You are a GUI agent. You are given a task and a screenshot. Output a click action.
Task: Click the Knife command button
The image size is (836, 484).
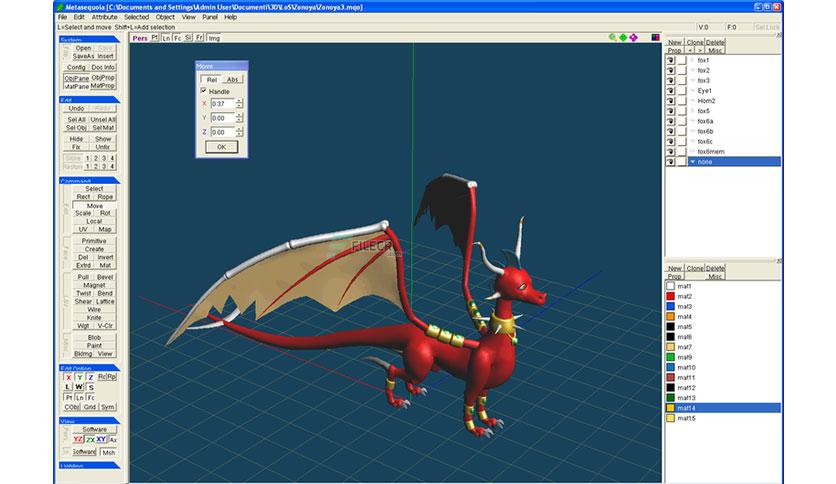94,317
